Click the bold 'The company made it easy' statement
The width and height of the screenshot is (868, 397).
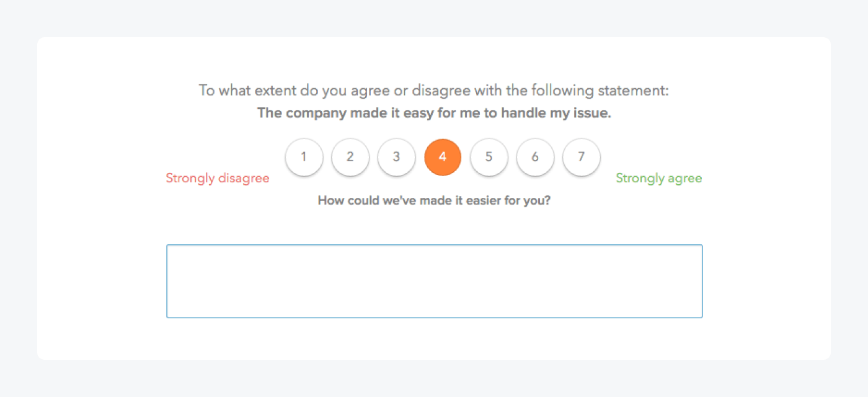coord(434,114)
